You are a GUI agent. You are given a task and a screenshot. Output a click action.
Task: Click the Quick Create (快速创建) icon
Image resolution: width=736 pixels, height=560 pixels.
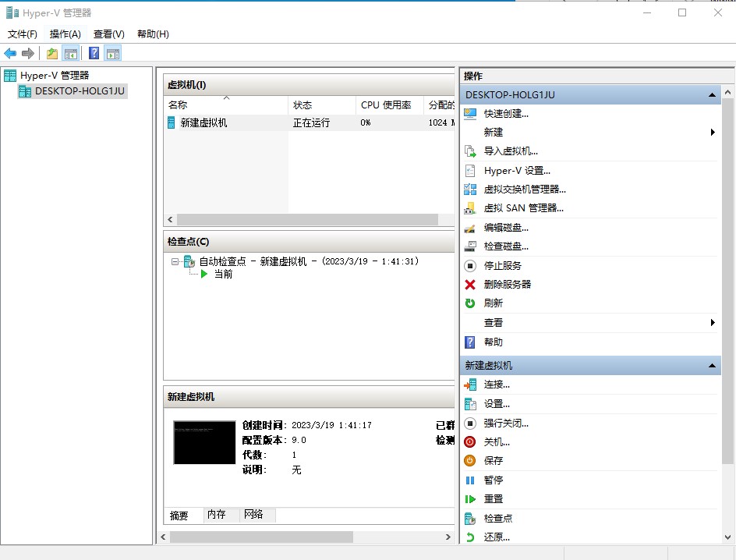coord(470,114)
